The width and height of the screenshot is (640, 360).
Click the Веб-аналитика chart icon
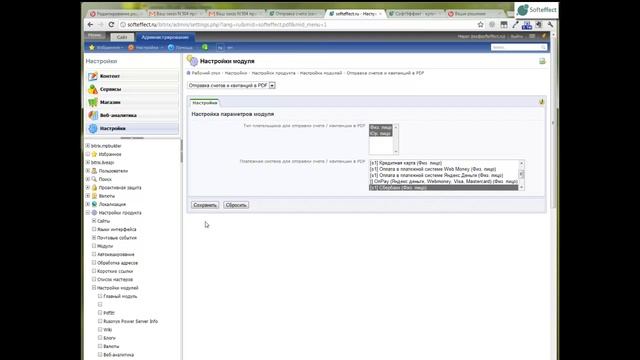tap(93, 115)
